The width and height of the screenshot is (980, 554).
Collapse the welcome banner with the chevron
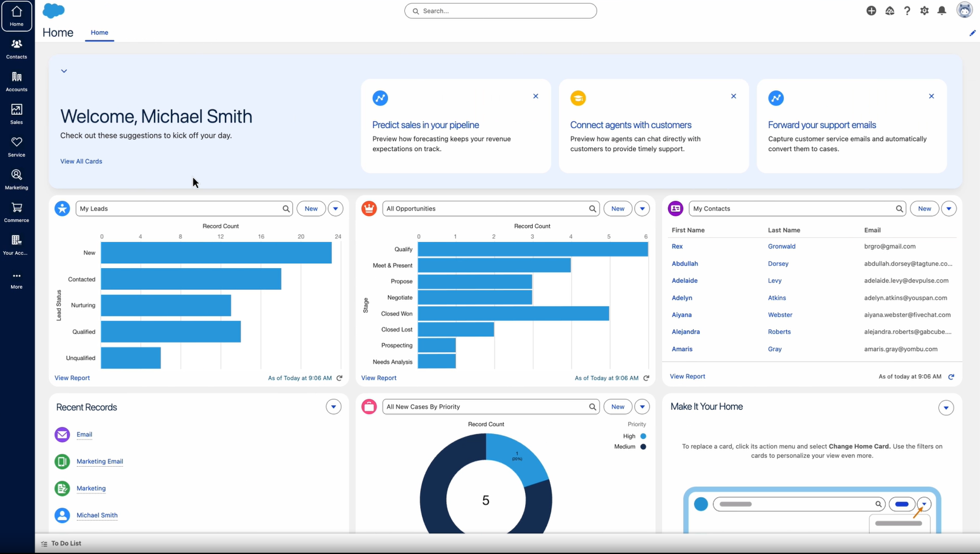pos(64,70)
